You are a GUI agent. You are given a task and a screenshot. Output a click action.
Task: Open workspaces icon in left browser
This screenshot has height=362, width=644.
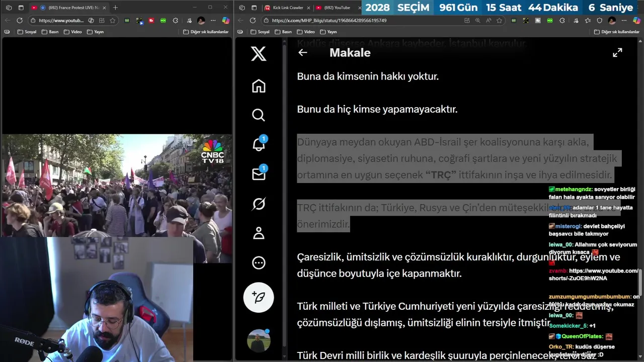tap(9, 8)
